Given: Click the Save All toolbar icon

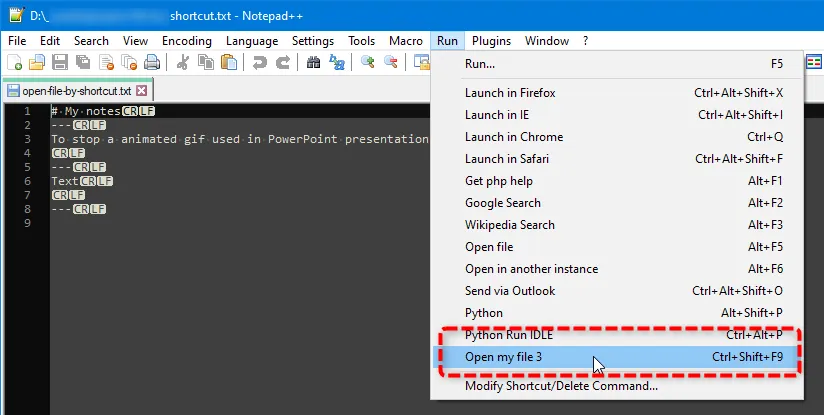Looking at the screenshot, I should 83,63.
